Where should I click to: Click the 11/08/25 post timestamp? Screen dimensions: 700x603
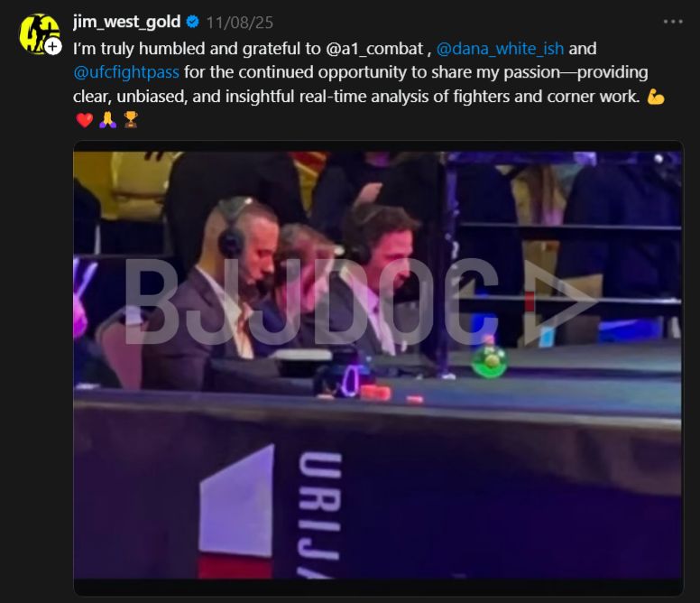coord(240,23)
